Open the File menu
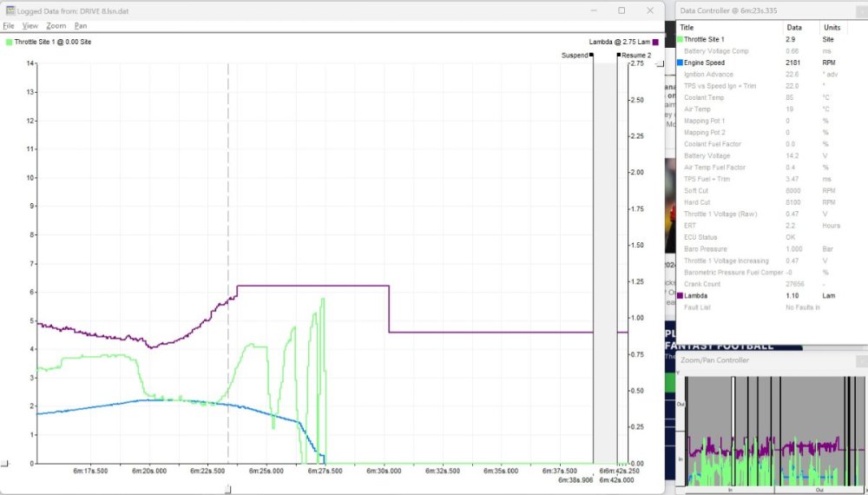This screenshot has width=868, height=495. pyautogui.click(x=9, y=26)
